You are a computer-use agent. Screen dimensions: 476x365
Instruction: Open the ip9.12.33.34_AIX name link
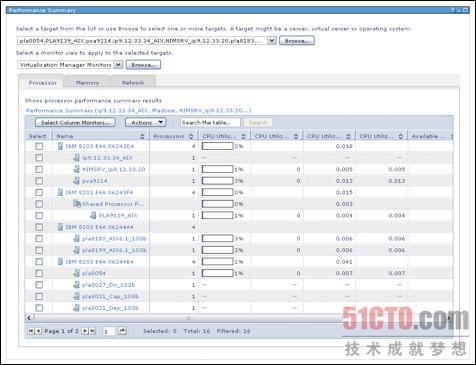pos(107,158)
